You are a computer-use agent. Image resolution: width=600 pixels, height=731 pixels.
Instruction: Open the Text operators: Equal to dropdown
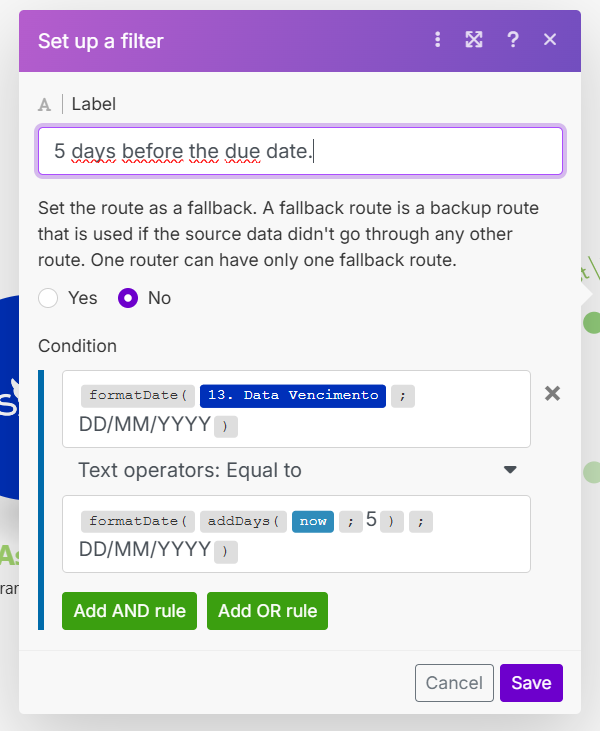tap(296, 470)
